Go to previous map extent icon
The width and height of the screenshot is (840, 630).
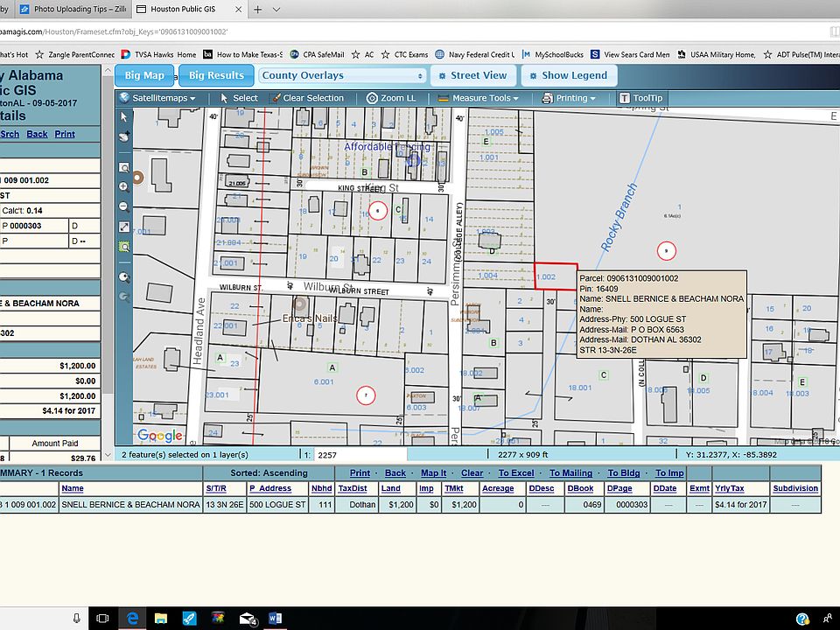(x=123, y=277)
